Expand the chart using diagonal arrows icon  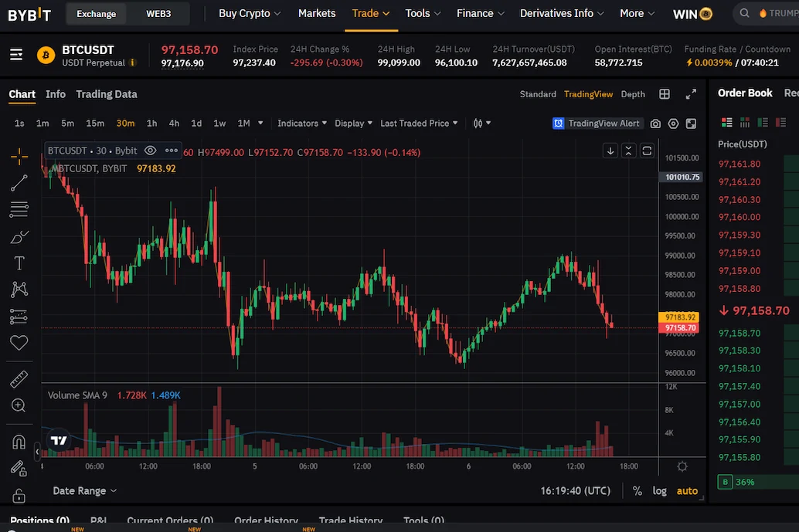click(691, 94)
